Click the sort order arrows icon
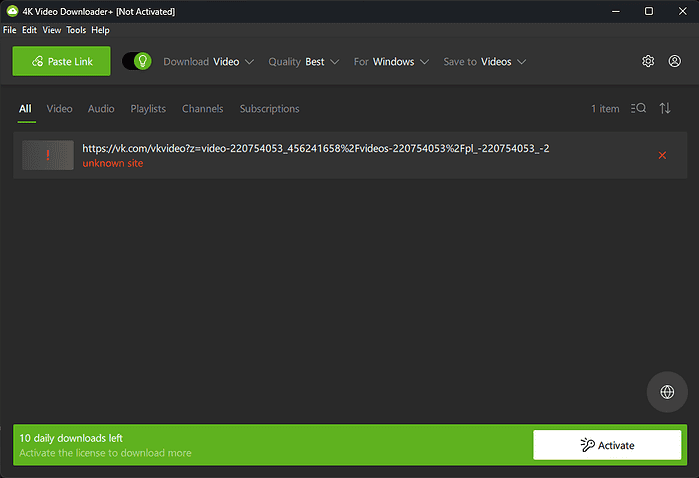The image size is (699, 478). coord(665,108)
